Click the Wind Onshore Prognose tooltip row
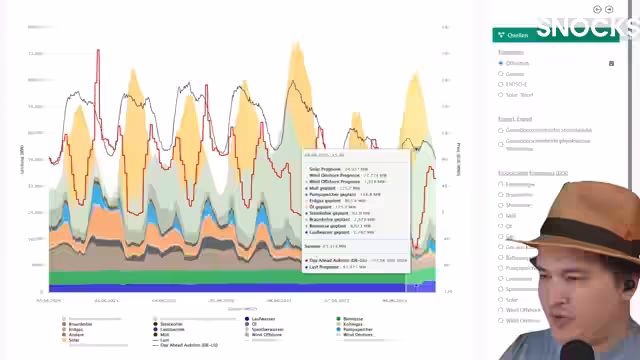640x360 pixels. click(347, 175)
